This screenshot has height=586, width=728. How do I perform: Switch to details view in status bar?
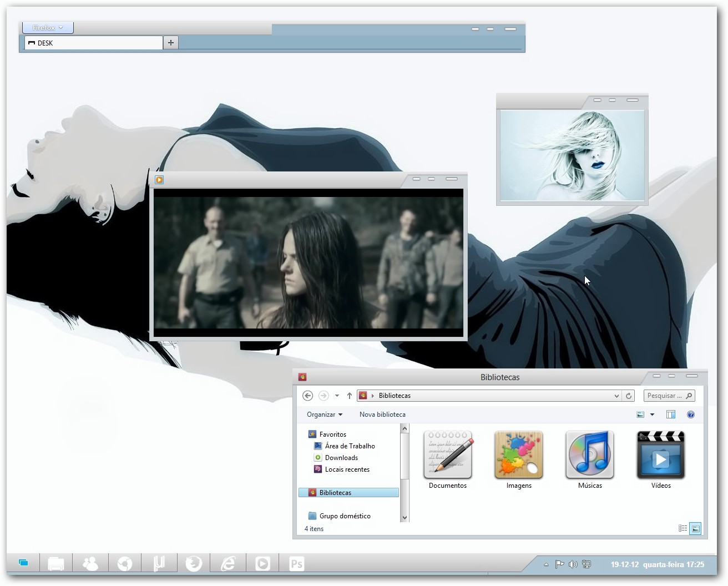pos(683,528)
